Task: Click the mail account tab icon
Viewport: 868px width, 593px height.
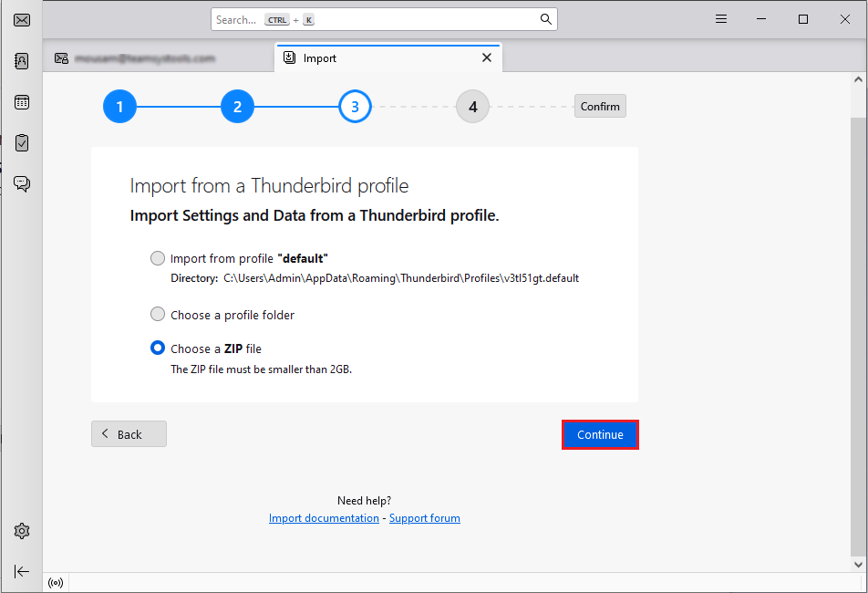Action: pos(61,58)
